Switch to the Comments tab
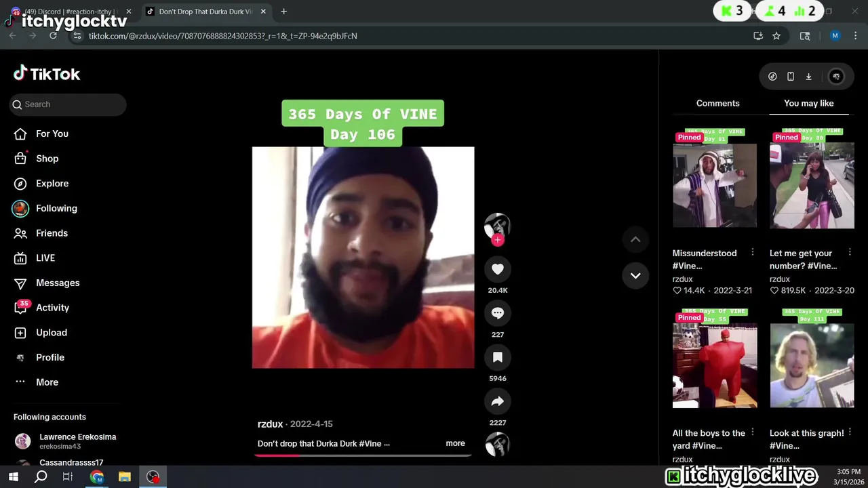The width and height of the screenshot is (868, 488). tap(717, 103)
